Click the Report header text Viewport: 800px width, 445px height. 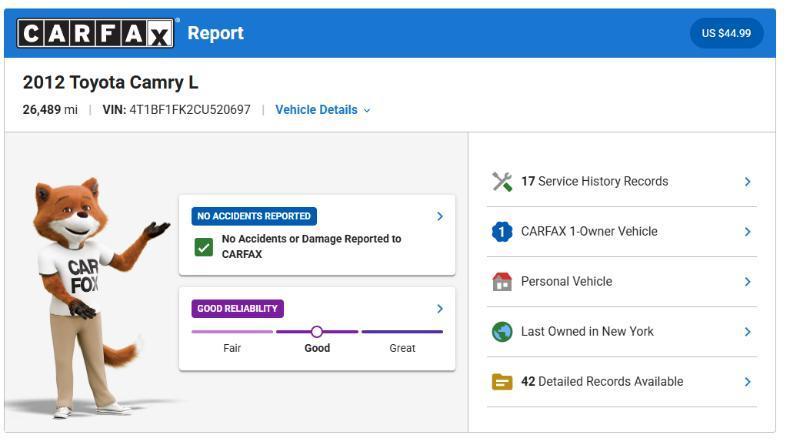click(x=215, y=33)
